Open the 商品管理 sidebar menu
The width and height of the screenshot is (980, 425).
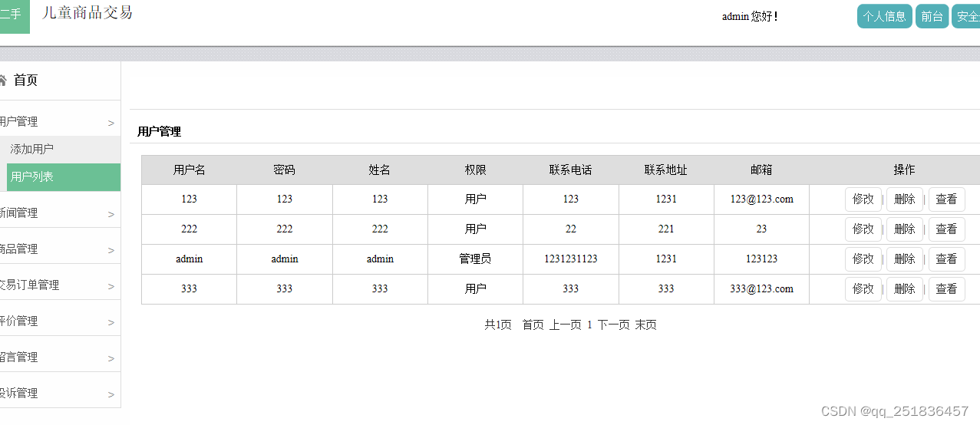coord(60,249)
